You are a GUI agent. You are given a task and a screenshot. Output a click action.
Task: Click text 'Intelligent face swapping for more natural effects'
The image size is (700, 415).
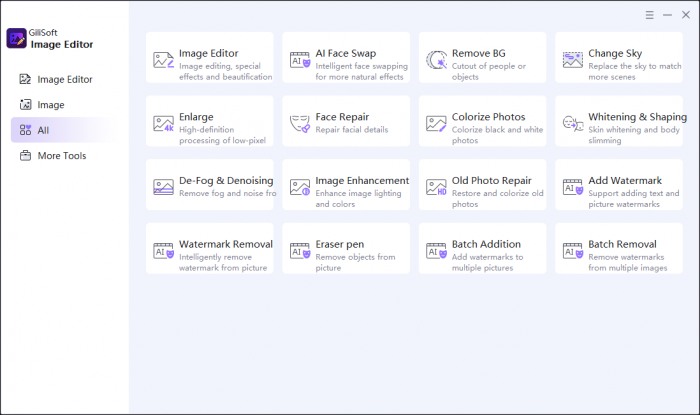point(361,71)
